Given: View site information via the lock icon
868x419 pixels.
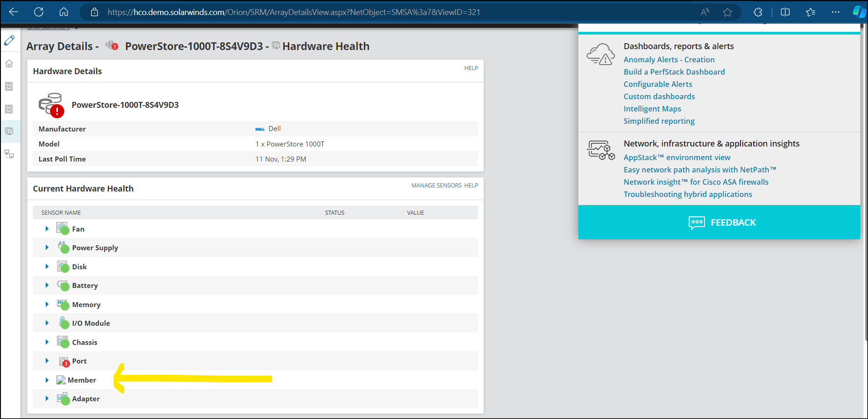Looking at the screenshot, I should click(x=94, y=12).
